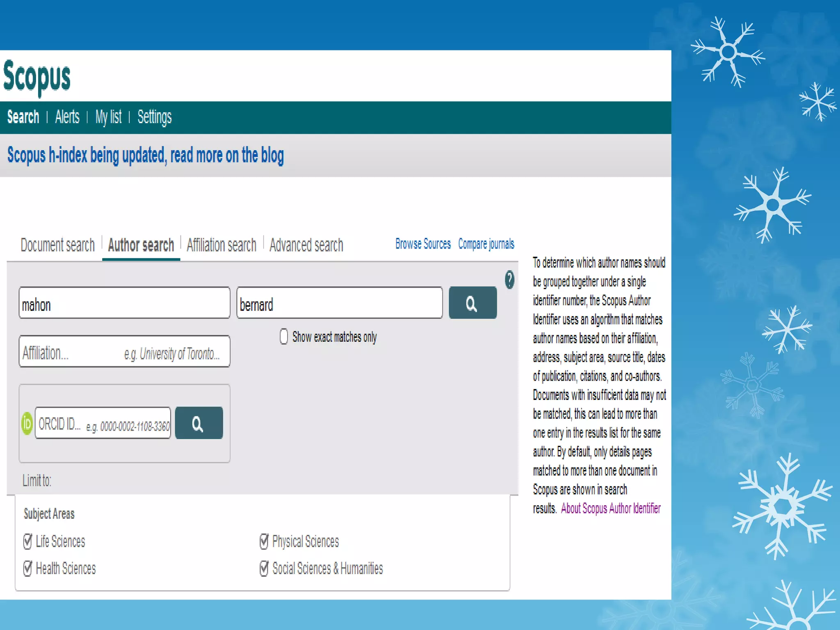
Task: Open the Alerts menu item
Action: pos(67,117)
